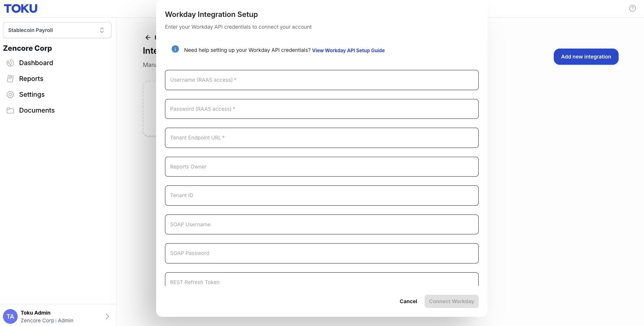
Task: Cancel the Workday Integration Setup dialog
Action: point(408,301)
